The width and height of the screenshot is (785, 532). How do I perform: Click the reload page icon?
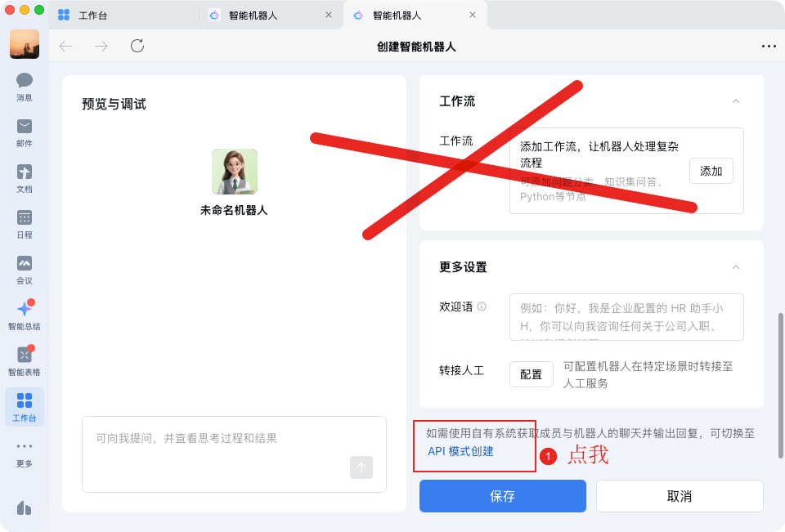pyautogui.click(x=137, y=46)
